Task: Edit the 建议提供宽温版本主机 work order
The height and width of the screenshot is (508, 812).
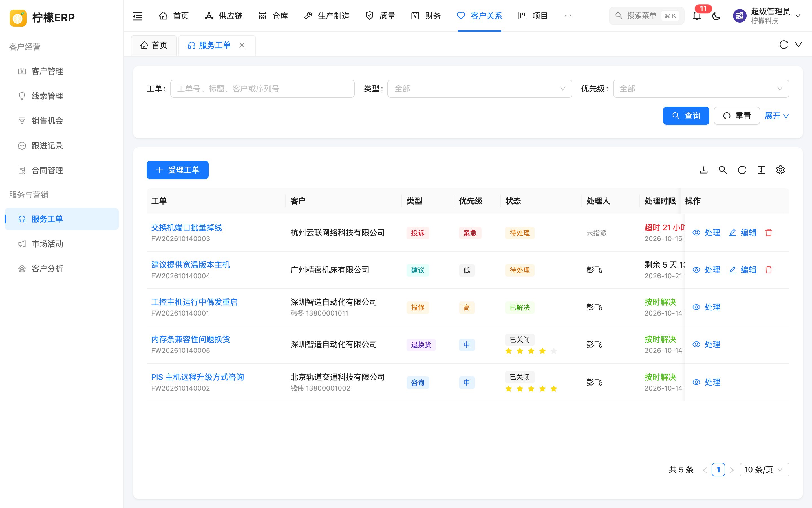Action: tap(742, 270)
